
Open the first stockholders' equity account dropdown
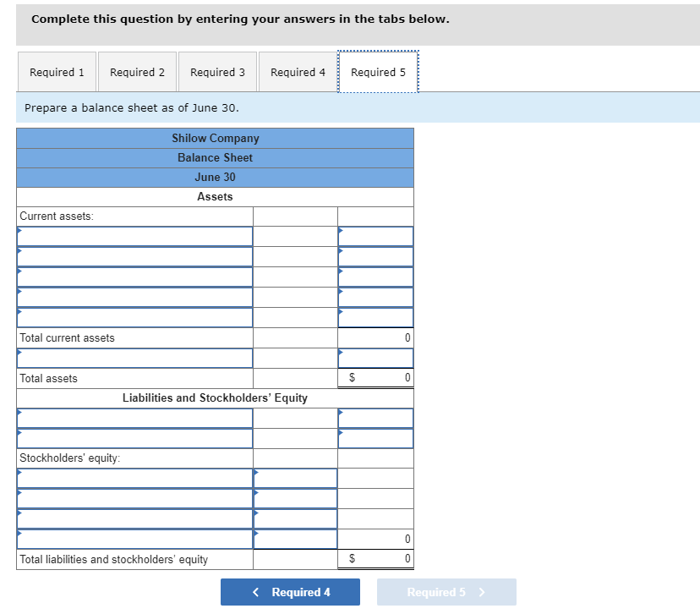pos(134,478)
